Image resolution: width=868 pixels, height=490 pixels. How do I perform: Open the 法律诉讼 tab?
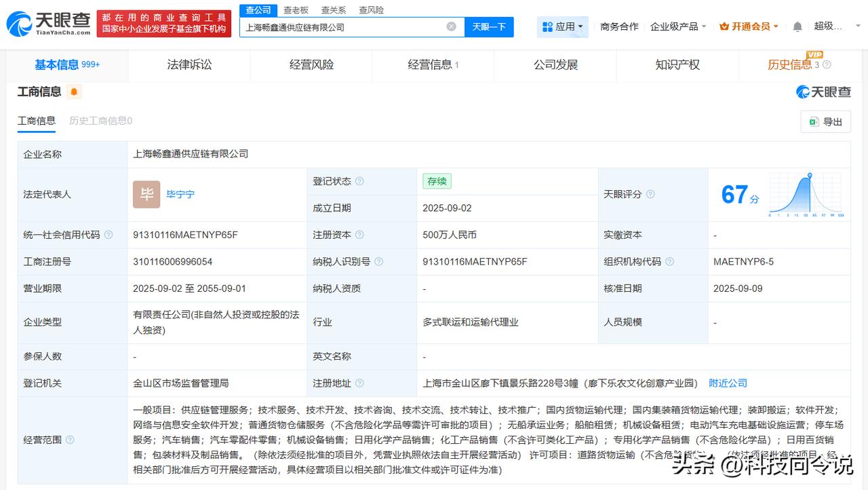(189, 64)
